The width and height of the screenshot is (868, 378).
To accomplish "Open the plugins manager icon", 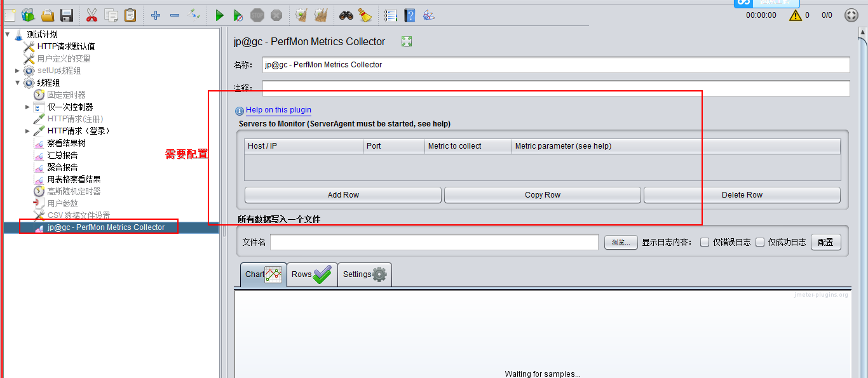I will [429, 15].
